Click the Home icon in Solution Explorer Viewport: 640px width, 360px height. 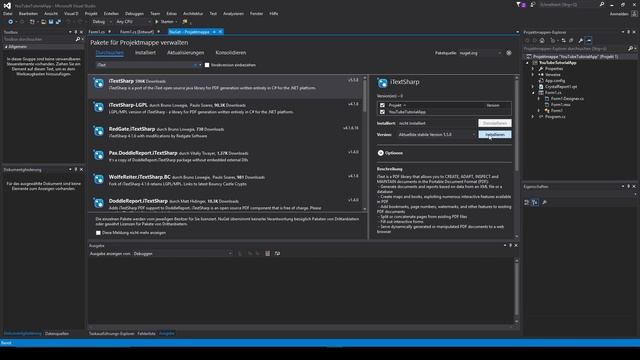542,40
